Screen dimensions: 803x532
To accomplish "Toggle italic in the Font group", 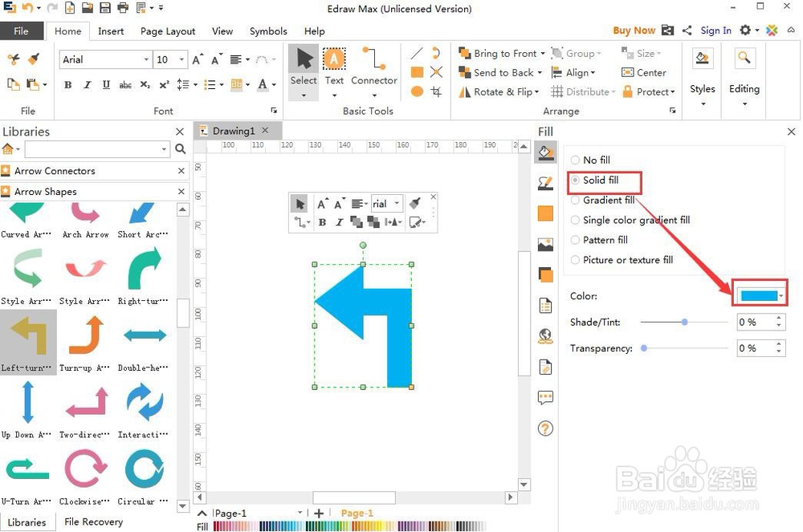I will (87, 85).
